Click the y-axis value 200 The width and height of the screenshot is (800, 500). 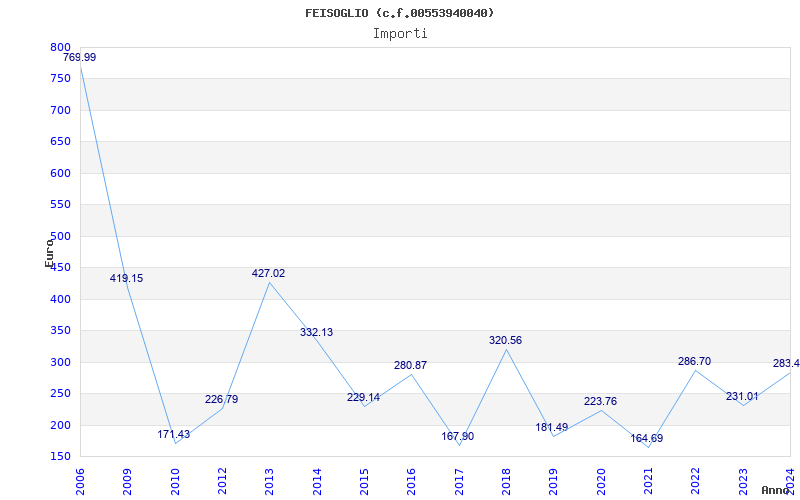click(60, 425)
